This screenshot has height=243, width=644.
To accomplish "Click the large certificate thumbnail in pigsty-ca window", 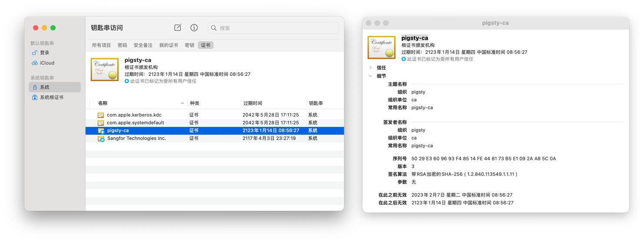I will click(381, 48).
